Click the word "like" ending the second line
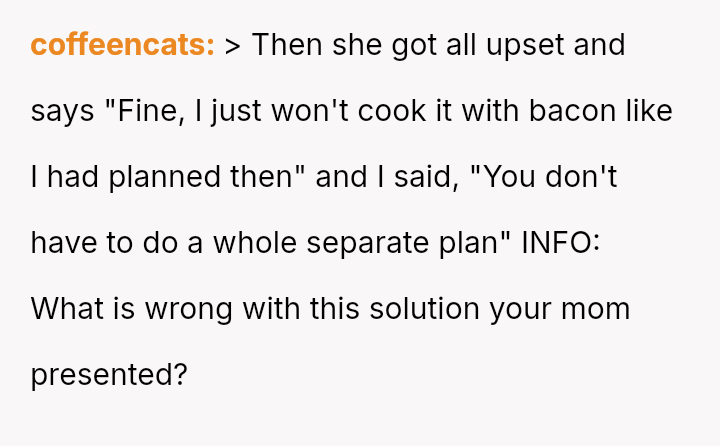Screen dimensions: 720x446 point(652,111)
